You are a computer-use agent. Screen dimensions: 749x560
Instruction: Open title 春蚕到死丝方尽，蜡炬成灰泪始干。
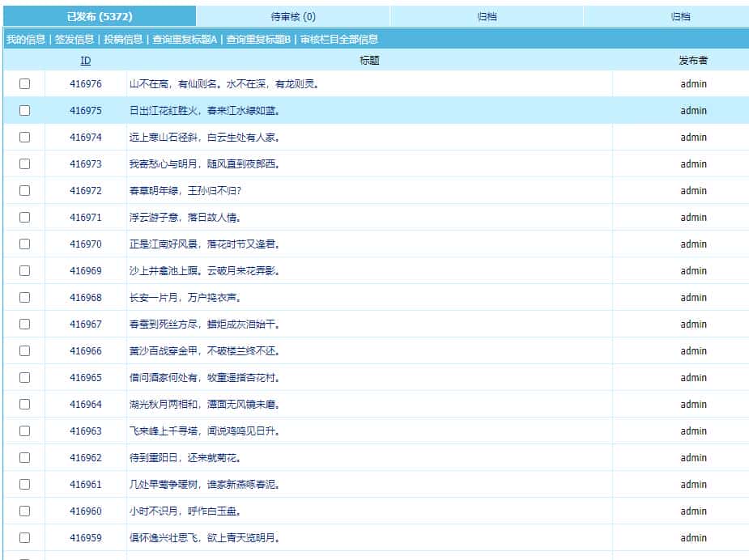click(204, 325)
